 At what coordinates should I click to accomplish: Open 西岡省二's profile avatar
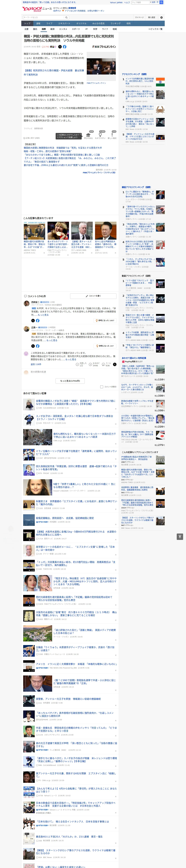click(x=26, y=304)
